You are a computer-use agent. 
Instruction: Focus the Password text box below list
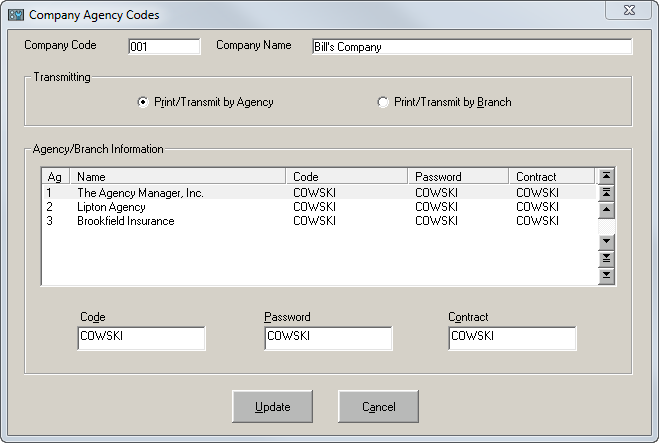pos(327,338)
